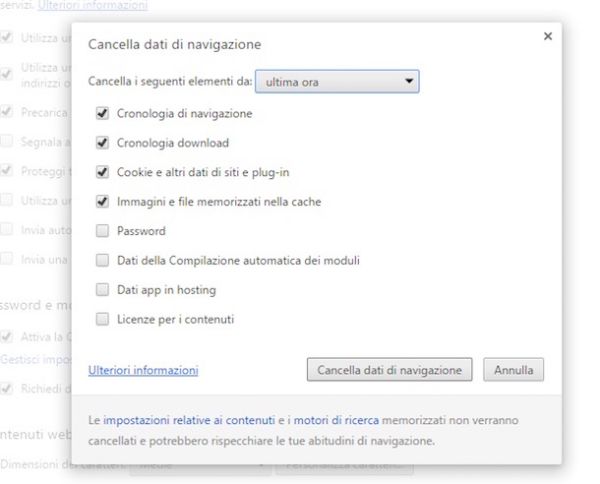This screenshot has width=600, height=484.
Task: Click the dropdown arrow beside 'ultima ora'
Action: click(408, 81)
